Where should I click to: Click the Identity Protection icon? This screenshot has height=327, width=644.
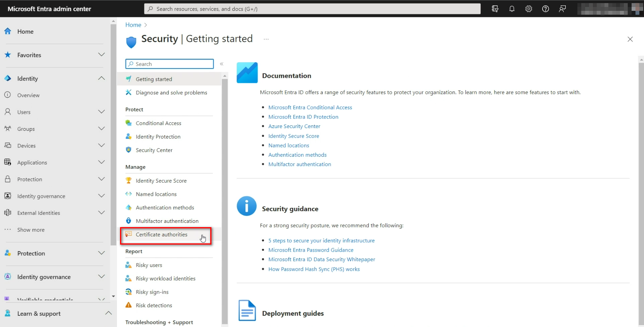pos(129,137)
